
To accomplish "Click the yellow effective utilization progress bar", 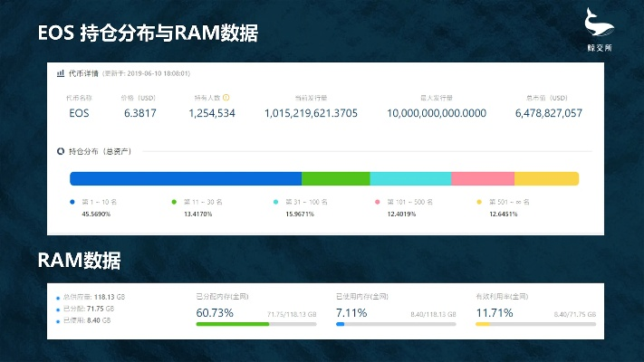I will pyautogui.click(x=535, y=324).
